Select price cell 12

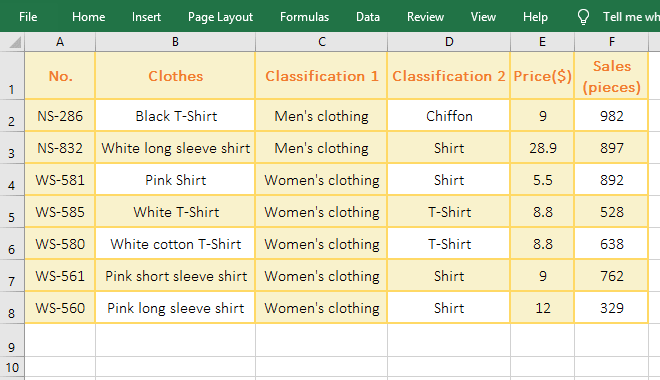pyautogui.click(x=543, y=308)
